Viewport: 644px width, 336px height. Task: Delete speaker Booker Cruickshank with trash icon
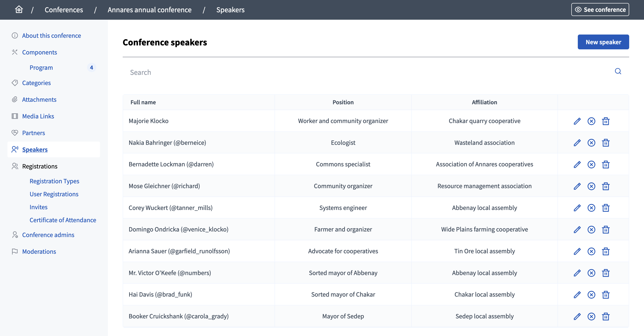click(x=606, y=317)
